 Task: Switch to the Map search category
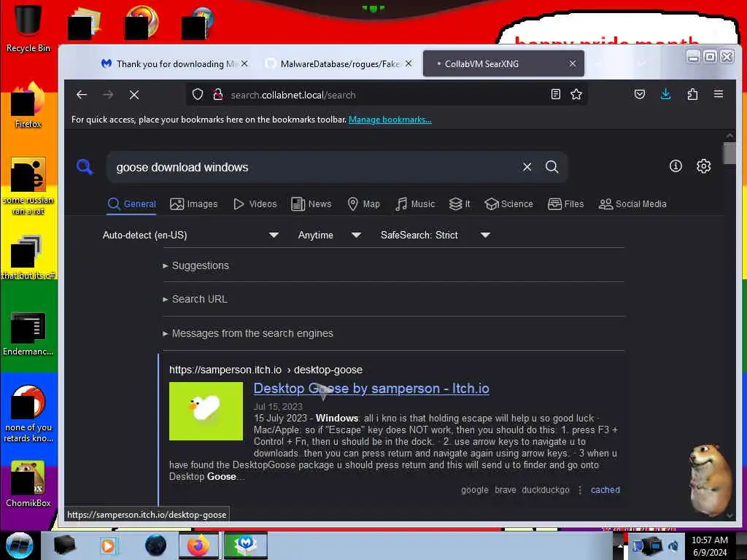click(x=363, y=204)
